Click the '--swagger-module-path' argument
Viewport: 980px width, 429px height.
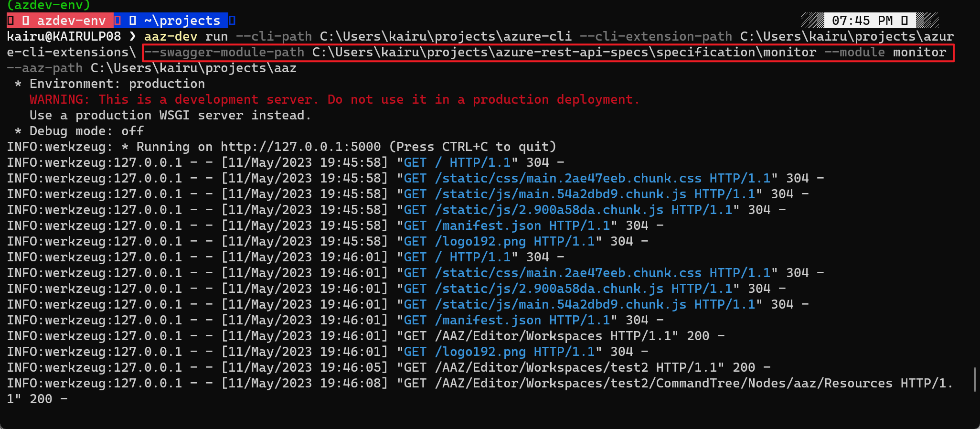pyautogui.click(x=224, y=52)
